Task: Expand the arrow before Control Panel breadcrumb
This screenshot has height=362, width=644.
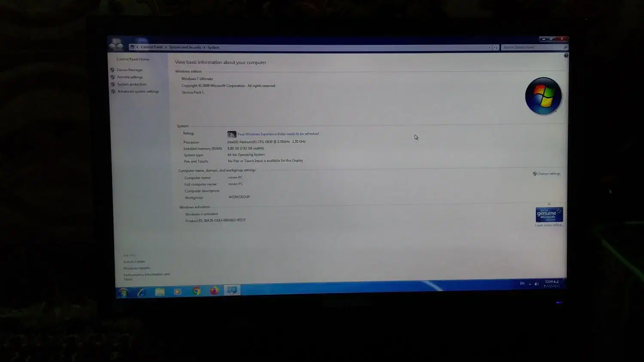Action: [x=137, y=47]
